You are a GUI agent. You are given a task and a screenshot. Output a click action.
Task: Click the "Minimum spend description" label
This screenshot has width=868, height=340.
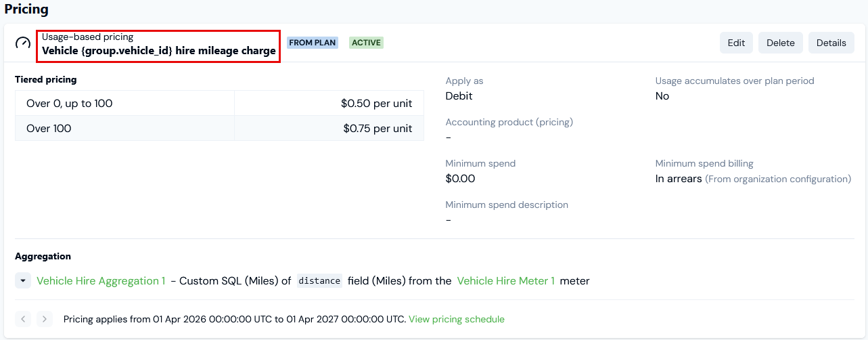tap(507, 205)
